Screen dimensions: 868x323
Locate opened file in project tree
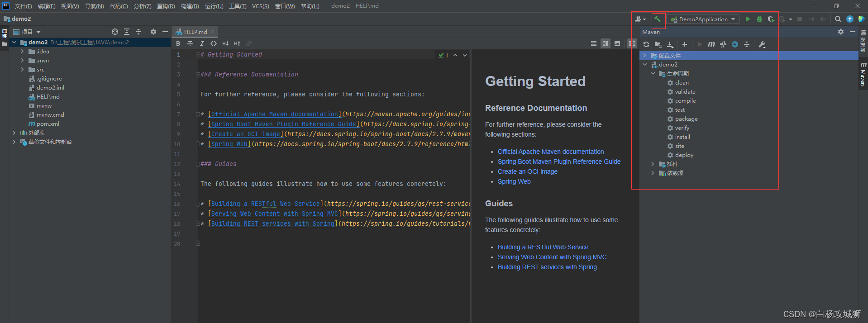tap(115, 32)
